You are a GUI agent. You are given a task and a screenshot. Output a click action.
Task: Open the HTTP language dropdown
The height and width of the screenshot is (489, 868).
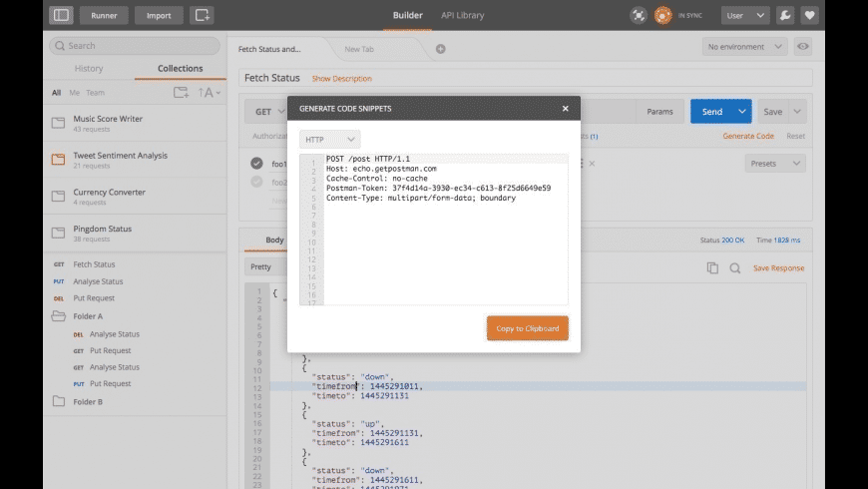(329, 140)
